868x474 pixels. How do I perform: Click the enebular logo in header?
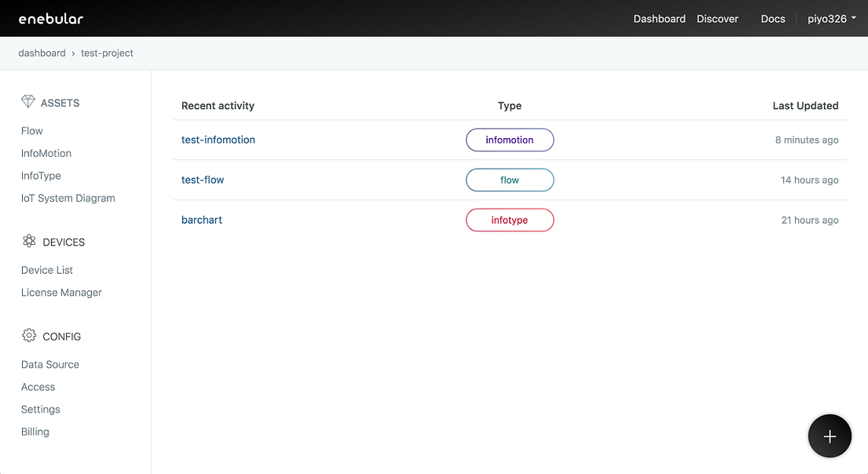point(51,19)
